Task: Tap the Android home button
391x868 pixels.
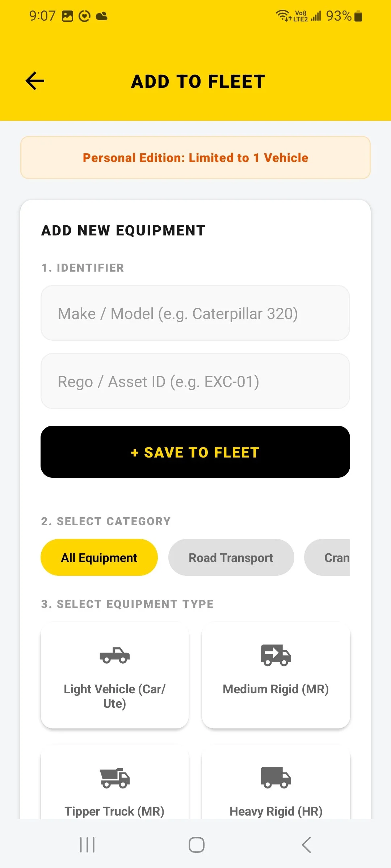Action: point(197,845)
